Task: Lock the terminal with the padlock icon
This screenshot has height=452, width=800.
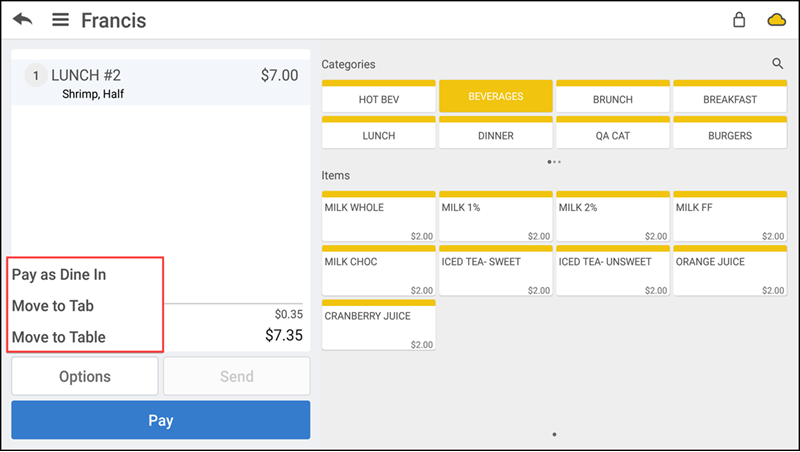Action: tap(739, 20)
